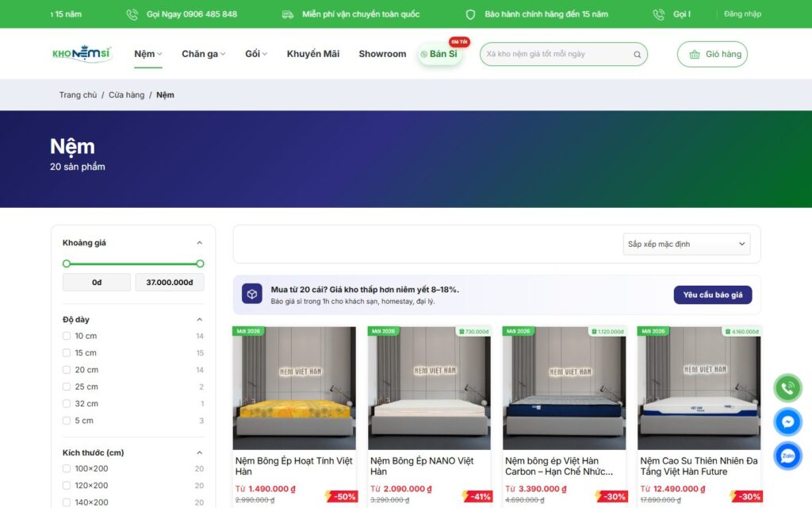
Task: Open the Bán Sỉ wholesale menu item
Action: point(439,54)
